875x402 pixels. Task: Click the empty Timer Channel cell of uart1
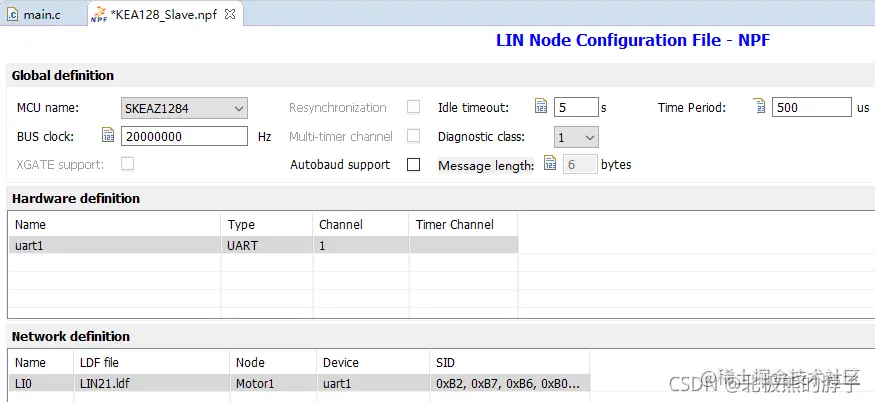[x=463, y=245]
